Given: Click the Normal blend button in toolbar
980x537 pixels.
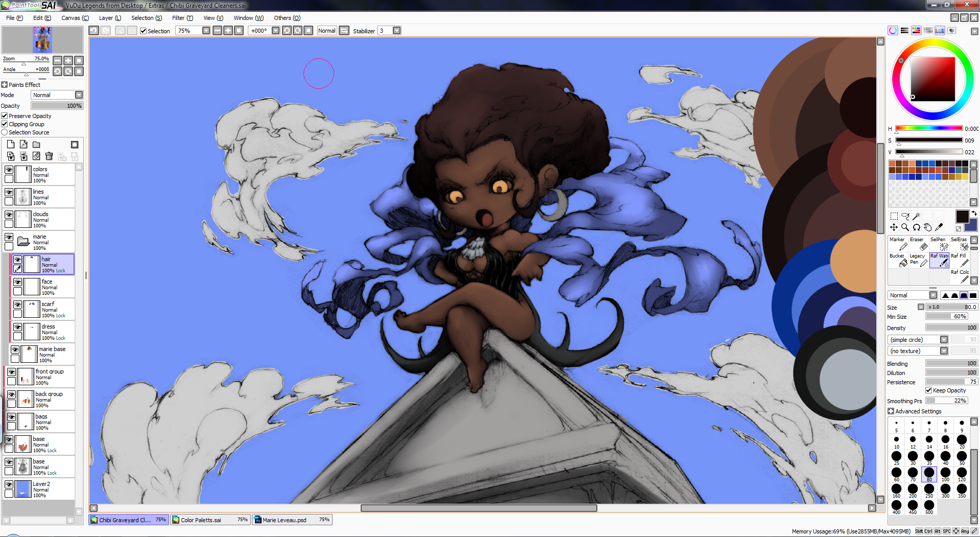Looking at the screenshot, I should [327, 31].
